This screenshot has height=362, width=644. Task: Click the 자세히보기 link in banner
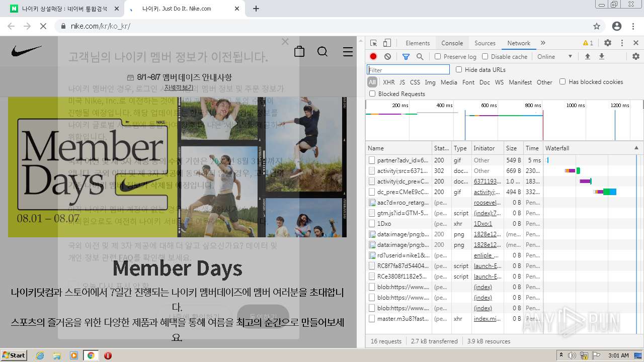point(179,88)
